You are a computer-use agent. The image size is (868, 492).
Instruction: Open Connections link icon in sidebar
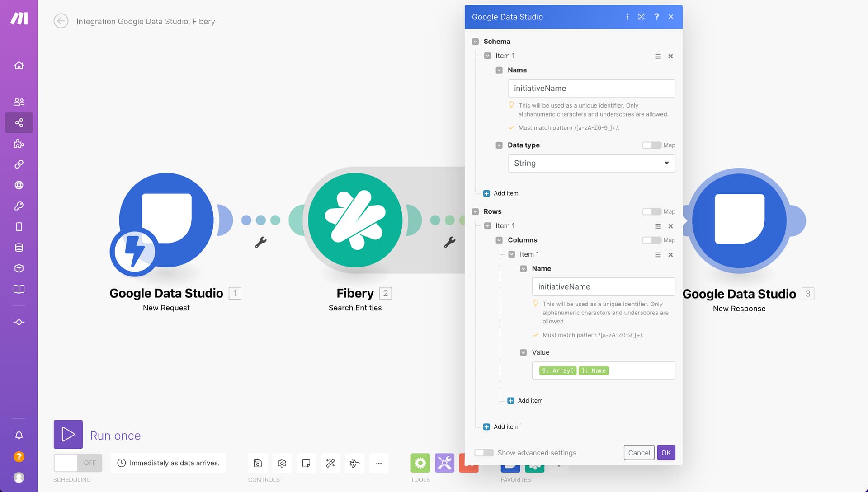tap(19, 164)
